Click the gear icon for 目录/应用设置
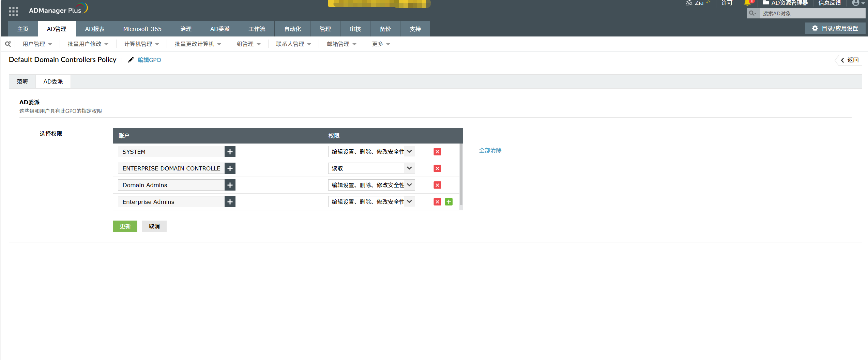Viewport: 868px width, 360px height. point(815,28)
